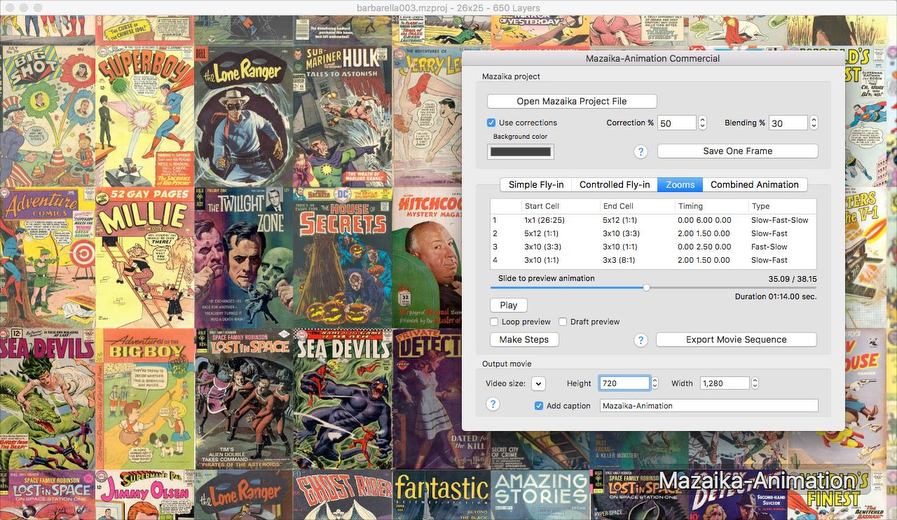Click the Height stepper arrows

click(x=655, y=383)
